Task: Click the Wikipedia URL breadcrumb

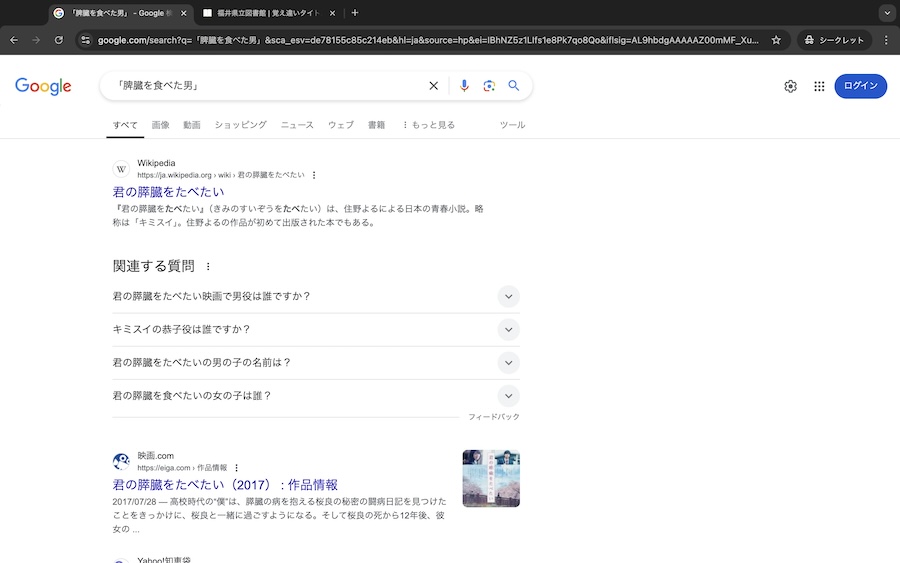Action: click(x=220, y=175)
